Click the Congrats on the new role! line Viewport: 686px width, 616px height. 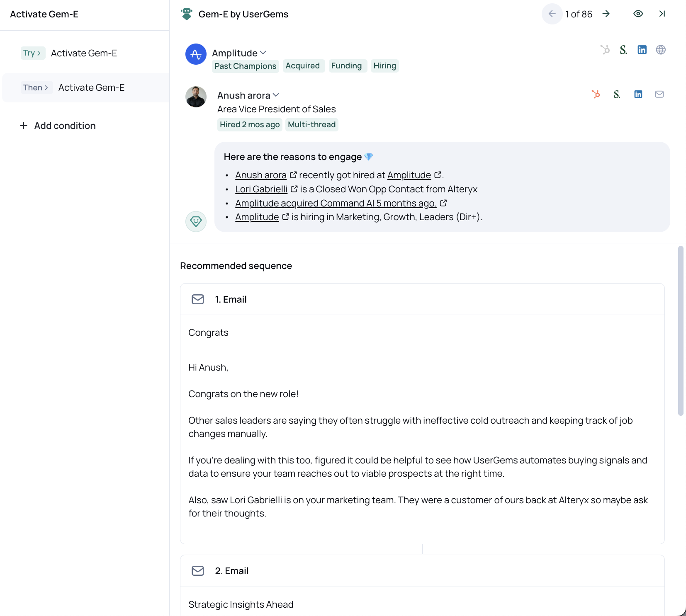click(x=243, y=394)
